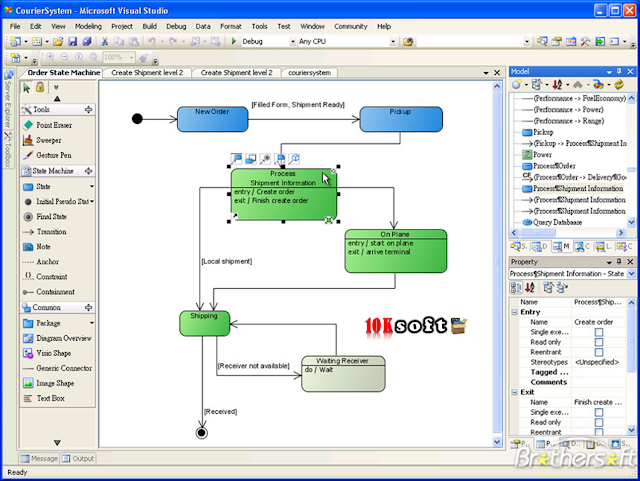Screen dimensions: 640x481
Task: Start debugging with green play arrow
Action: (x=233, y=41)
